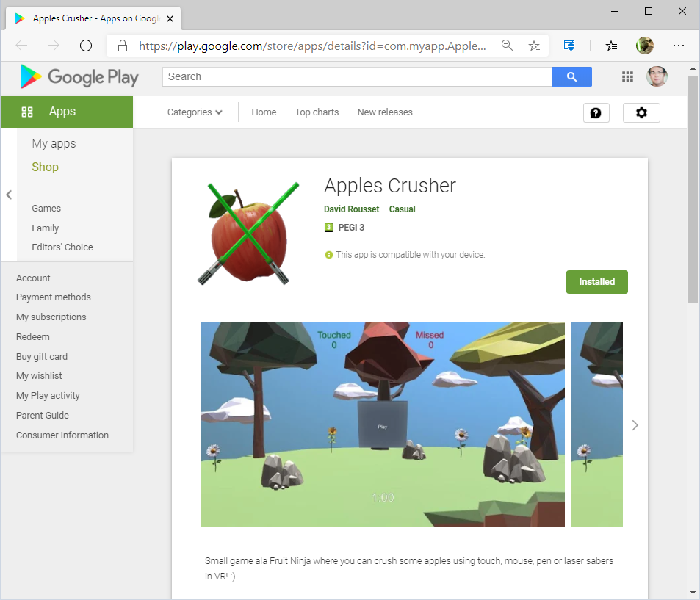Screen dimensions: 700x600
Task: Open Payment methods link
Action: 53,297
